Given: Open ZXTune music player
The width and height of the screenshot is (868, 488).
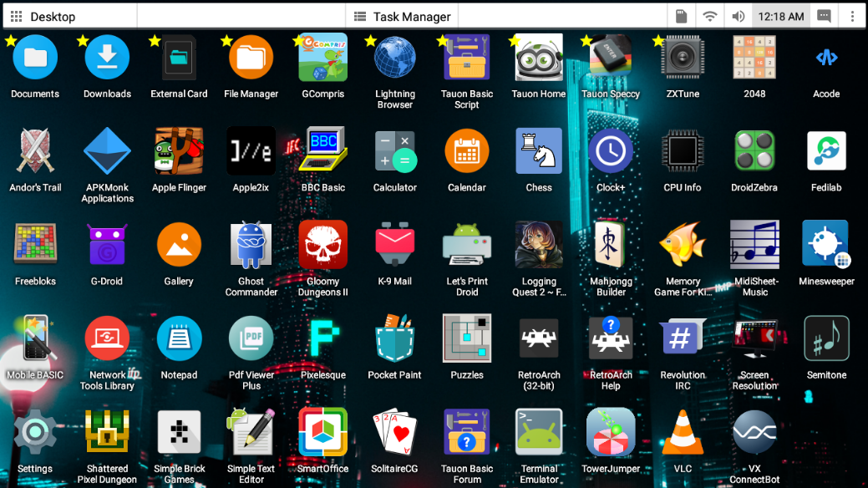Looking at the screenshot, I should (x=683, y=58).
